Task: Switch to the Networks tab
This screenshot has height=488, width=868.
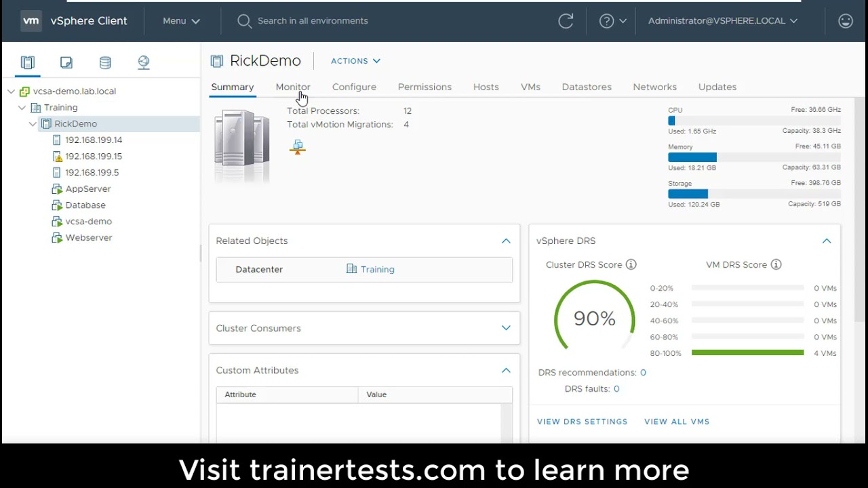Action: (x=655, y=87)
